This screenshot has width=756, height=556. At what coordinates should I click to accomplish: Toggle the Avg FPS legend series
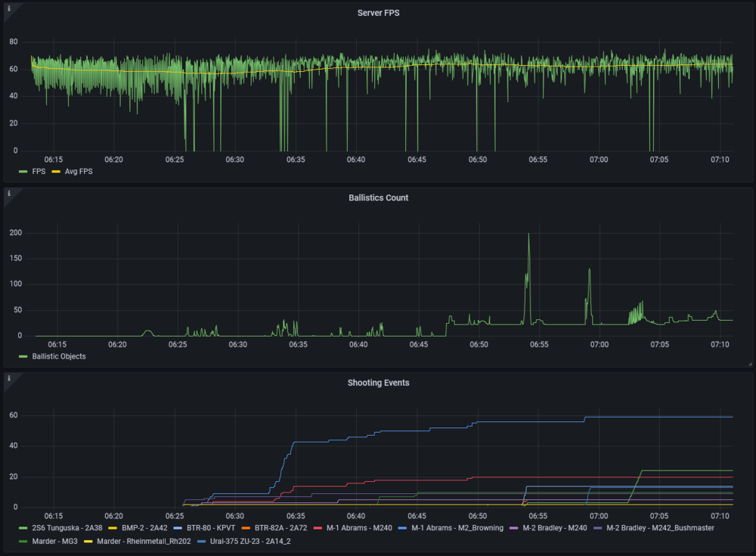79,171
